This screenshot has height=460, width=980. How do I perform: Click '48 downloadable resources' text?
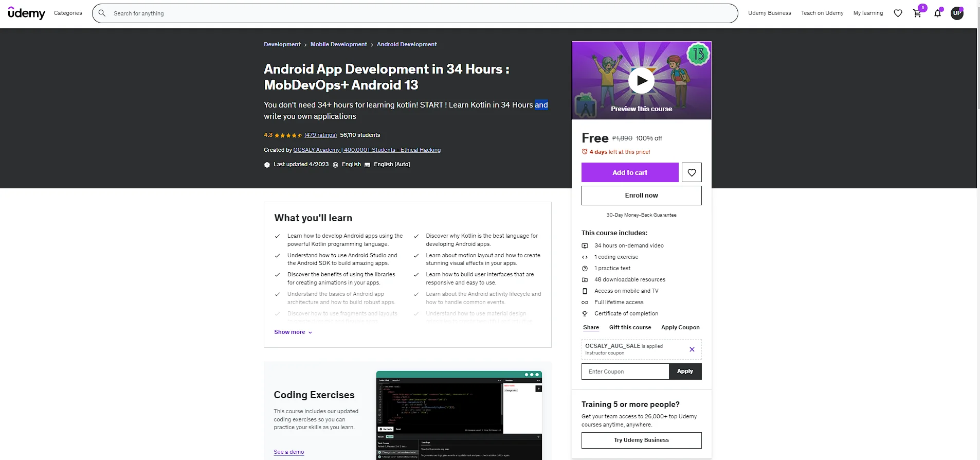coord(630,280)
